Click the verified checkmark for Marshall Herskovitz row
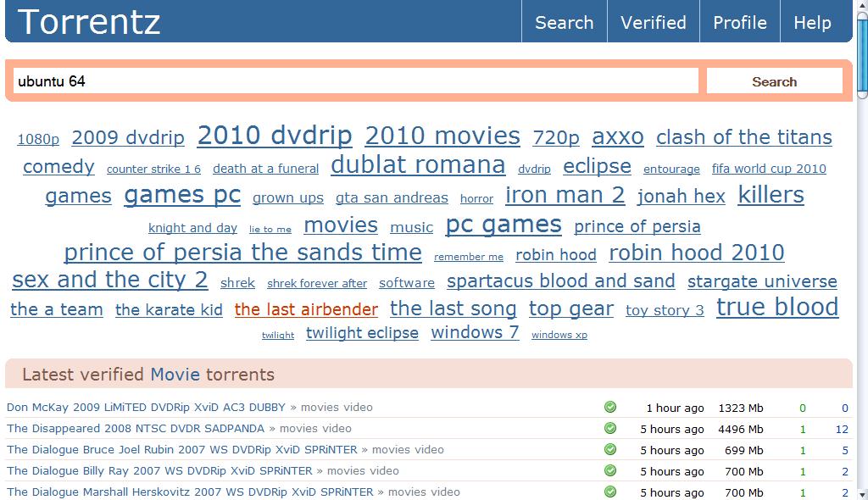Screen dimensions: 868x500 coord(610,492)
